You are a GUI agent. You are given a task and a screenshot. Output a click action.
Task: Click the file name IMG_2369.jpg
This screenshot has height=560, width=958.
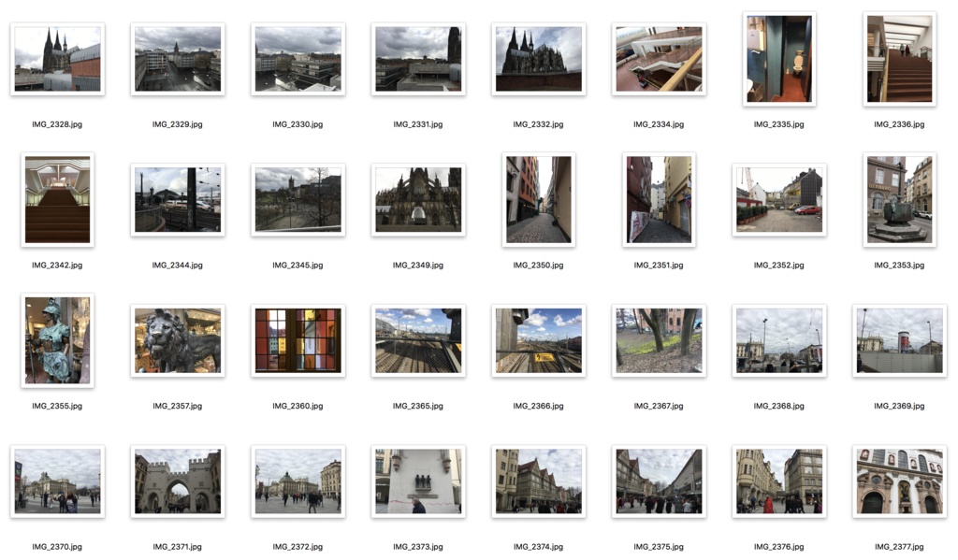click(900, 406)
